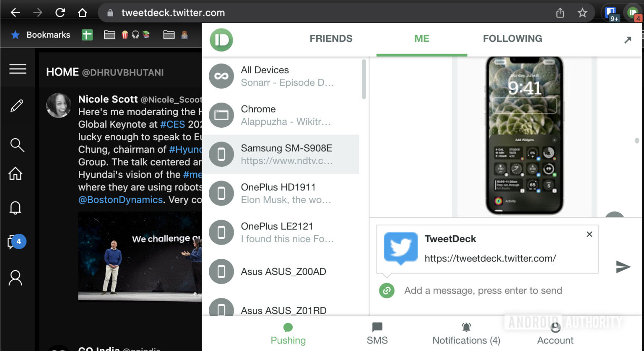Open the Pushing section
Screen dimensions: 644x351
(288, 334)
